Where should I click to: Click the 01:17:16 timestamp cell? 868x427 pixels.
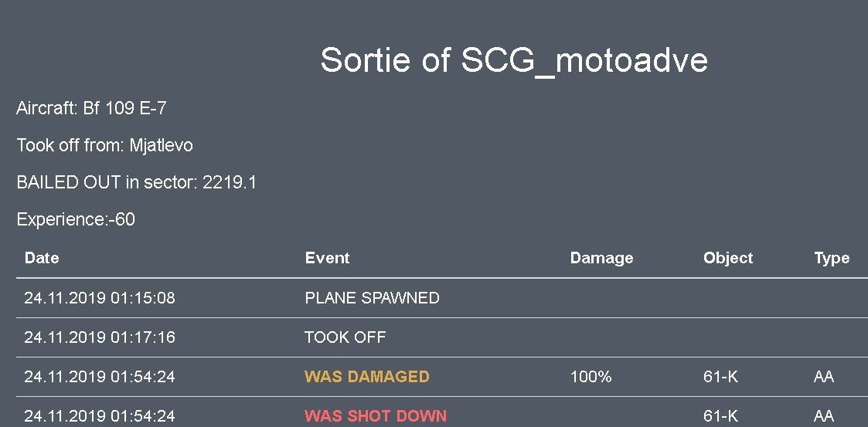tap(100, 337)
